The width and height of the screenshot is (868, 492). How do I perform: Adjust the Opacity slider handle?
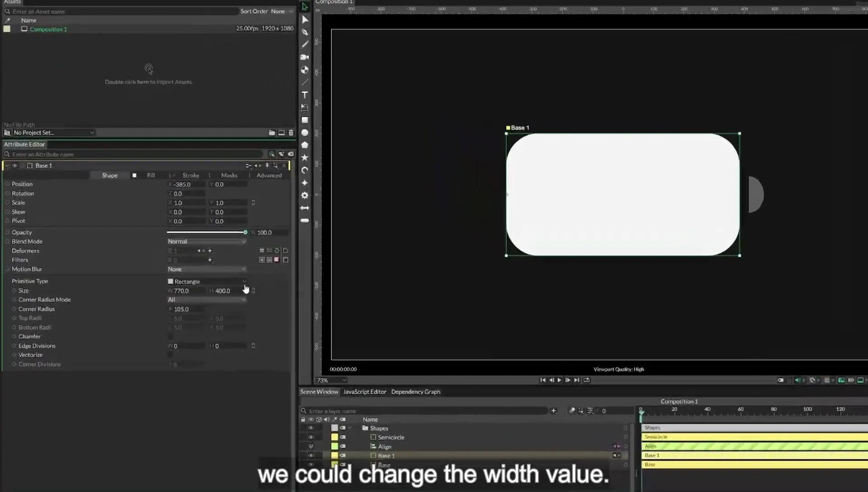pos(245,232)
